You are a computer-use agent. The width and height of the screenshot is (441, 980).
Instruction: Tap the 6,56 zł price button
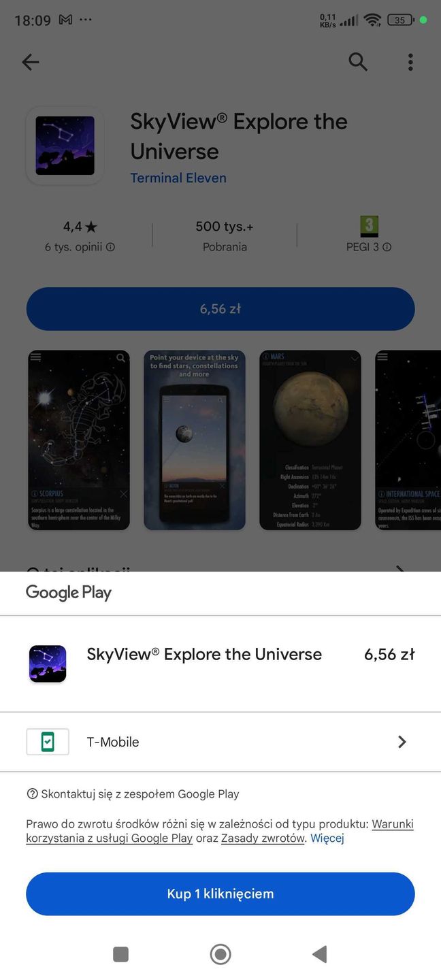point(220,309)
